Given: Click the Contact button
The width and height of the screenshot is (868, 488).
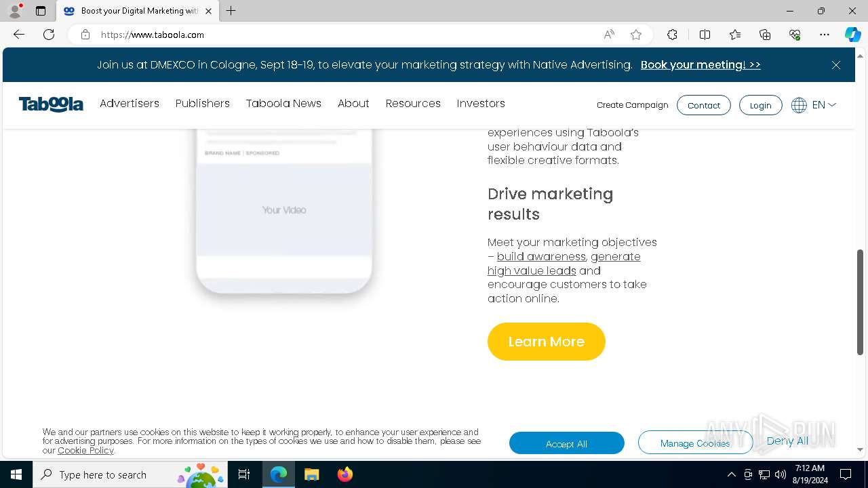Looking at the screenshot, I should point(704,105).
